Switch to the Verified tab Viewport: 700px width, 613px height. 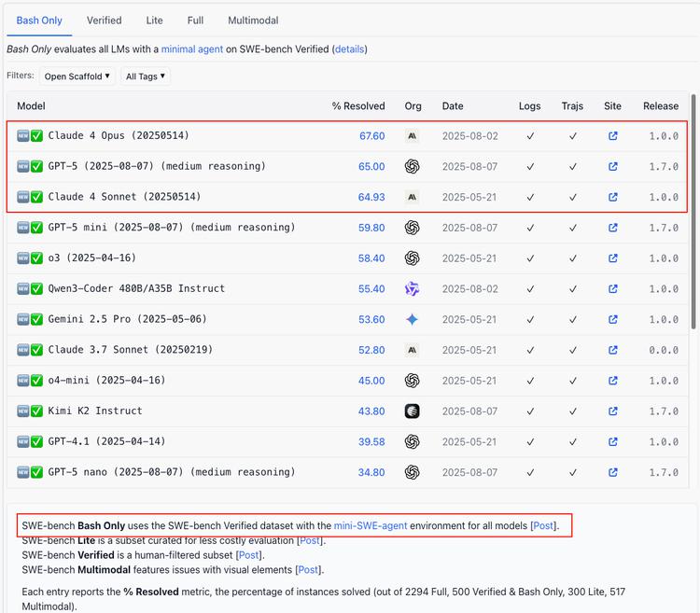point(105,21)
